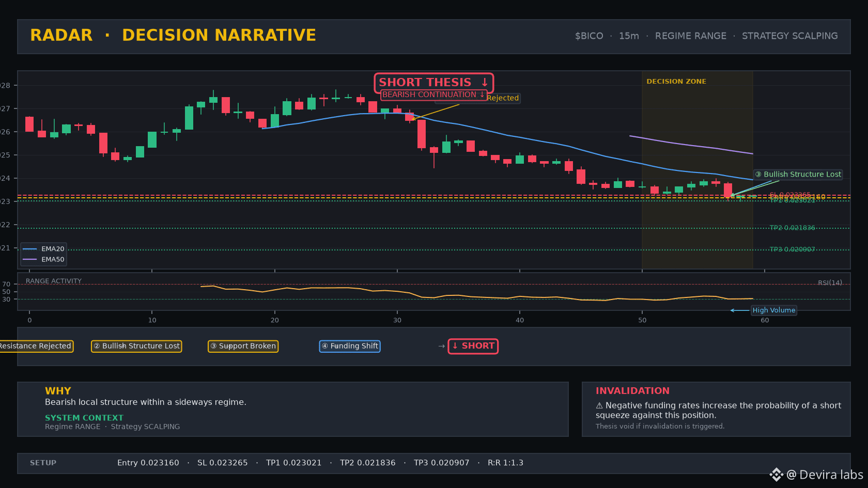The height and width of the screenshot is (488, 868).
Task: Click the Bullish Structure Lost annotation on the chart
Action: pyautogui.click(x=798, y=175)
